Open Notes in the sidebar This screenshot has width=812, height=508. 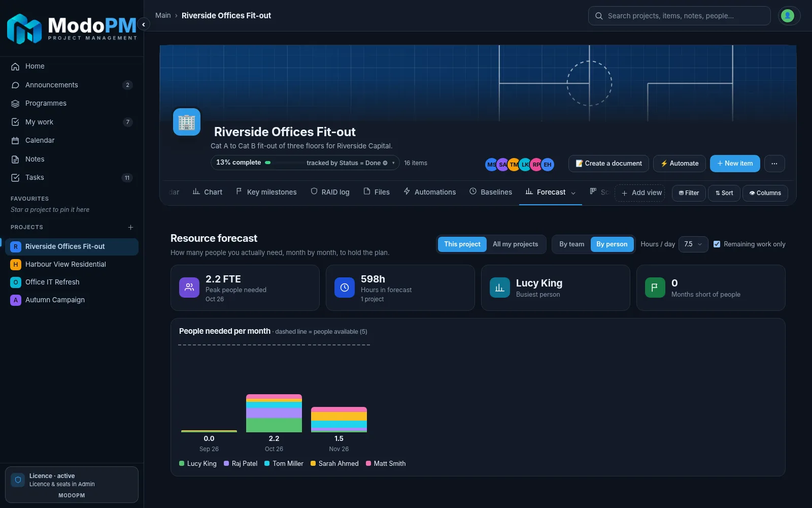click(x=72, y=159)
